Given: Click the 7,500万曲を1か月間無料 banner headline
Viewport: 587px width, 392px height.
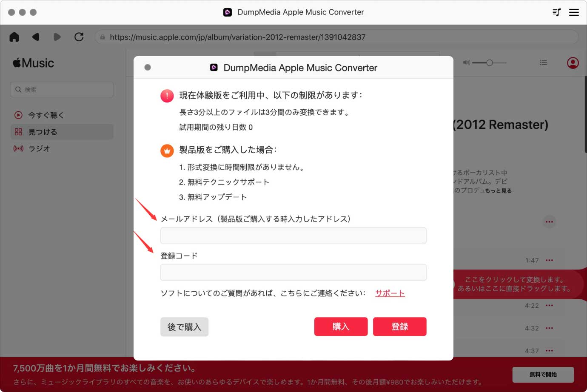Looking at the screenshot, I should pos(105,368).
